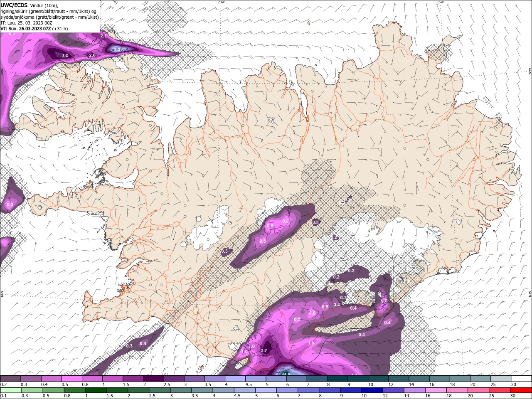Click the 6.3 precipitation value on the map
The height and width of the screenshot is (399, 532).
click(x=118, y=49)
